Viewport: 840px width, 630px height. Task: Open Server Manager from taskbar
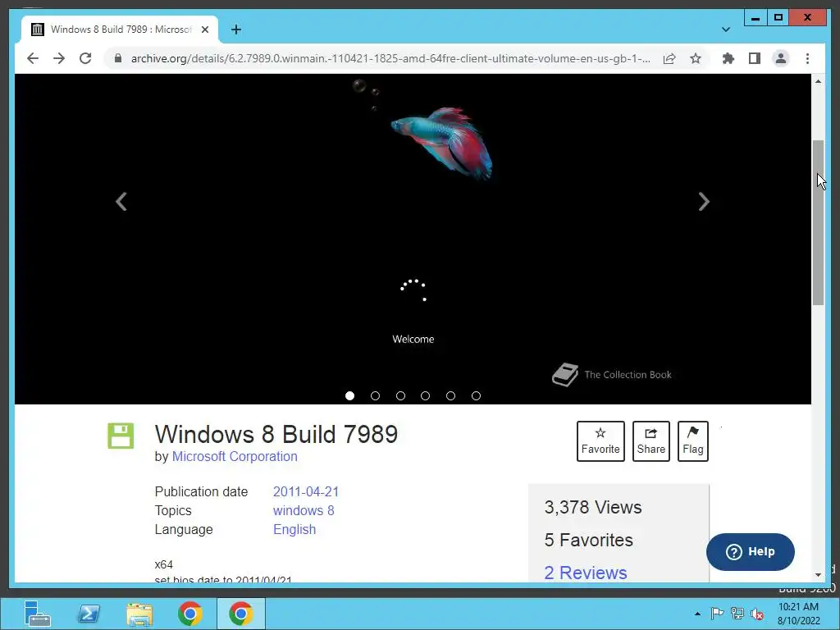click(x=37, y=614)
